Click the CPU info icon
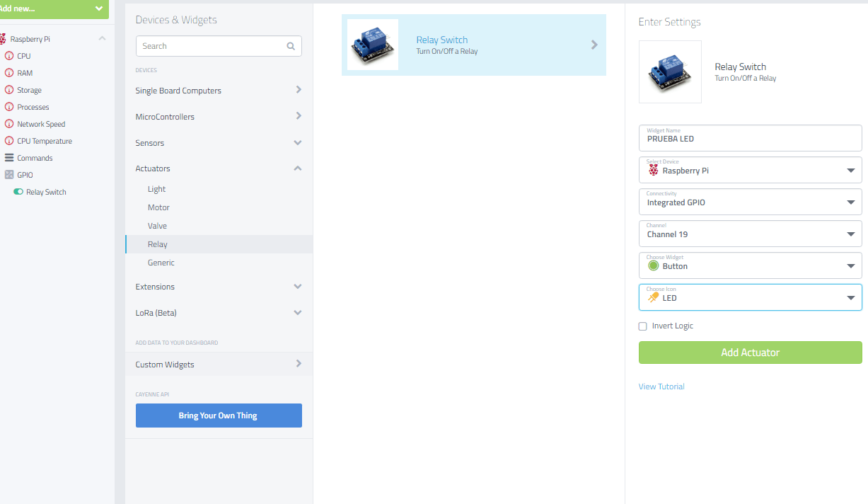Screen dimensions: 868x504 (x=9, y=56)
